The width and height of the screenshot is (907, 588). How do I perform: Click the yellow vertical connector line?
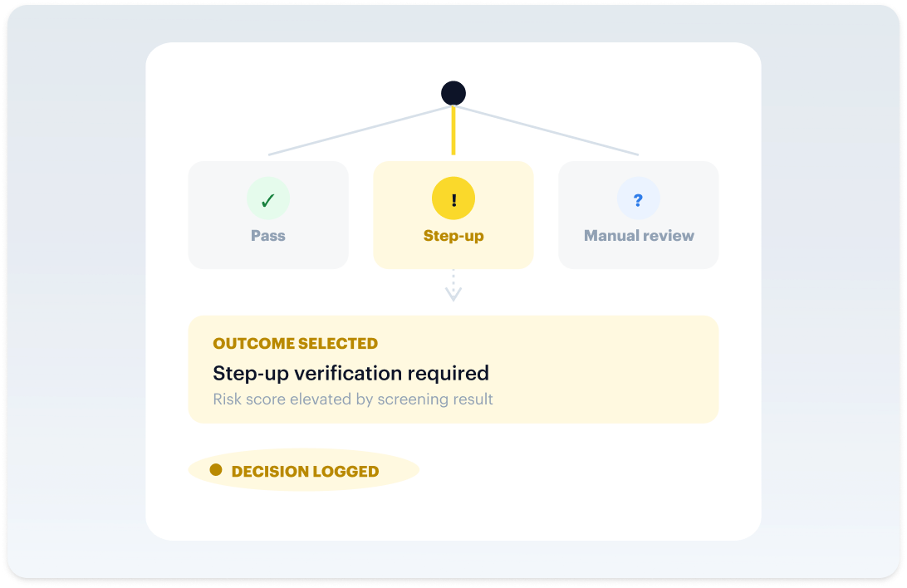point(453,130)
